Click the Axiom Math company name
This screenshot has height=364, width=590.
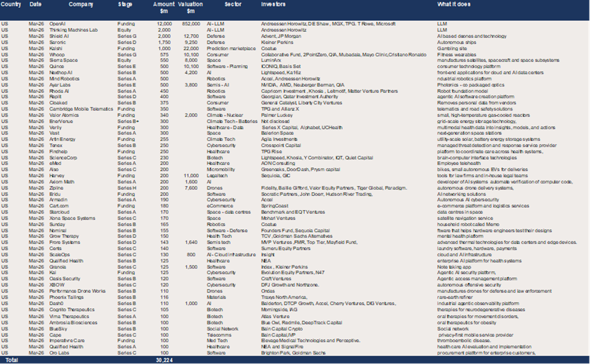click(x=62, y=182)
